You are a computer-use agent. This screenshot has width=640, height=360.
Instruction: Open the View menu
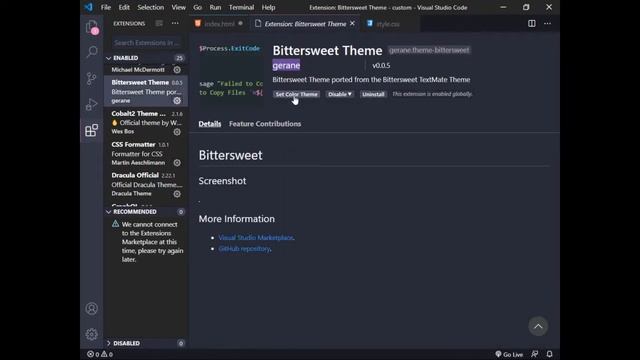tap(178, 7)
